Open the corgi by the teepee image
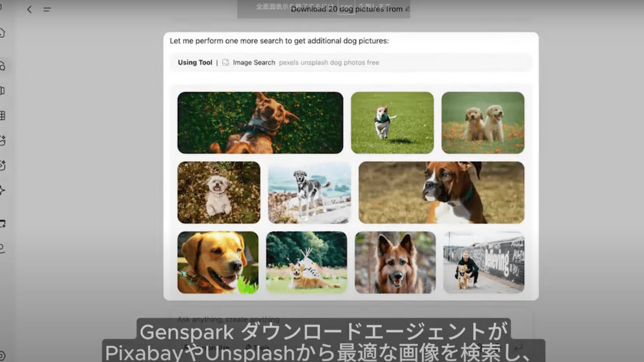644x362 pixels. (x=307, y=262)
